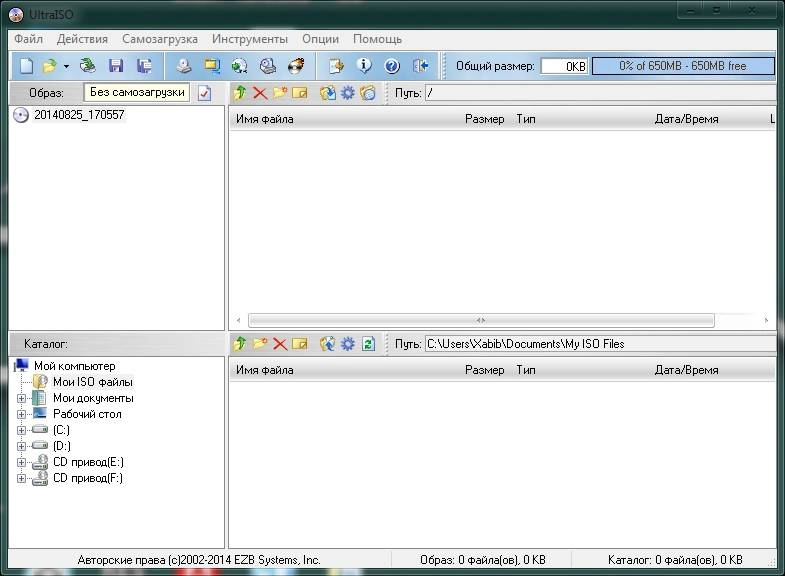
Task: Expand the CD привод(E:) node
Action: (x=22, y=462)
